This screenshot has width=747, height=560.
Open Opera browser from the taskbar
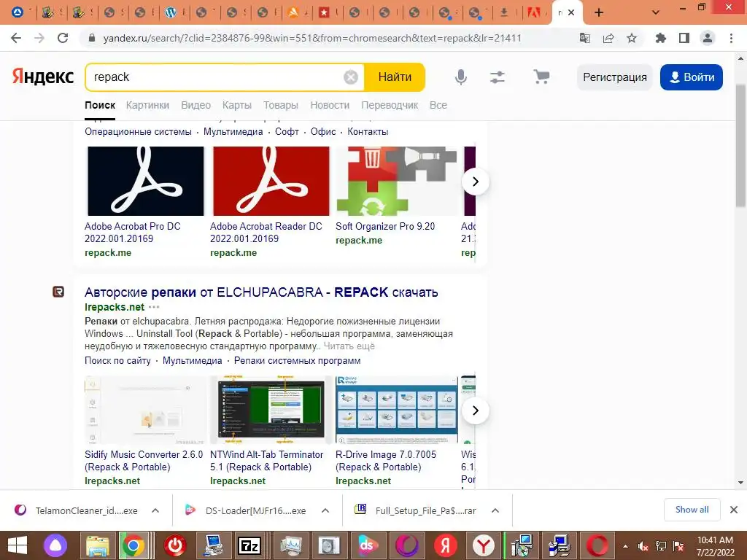[597, 545]
